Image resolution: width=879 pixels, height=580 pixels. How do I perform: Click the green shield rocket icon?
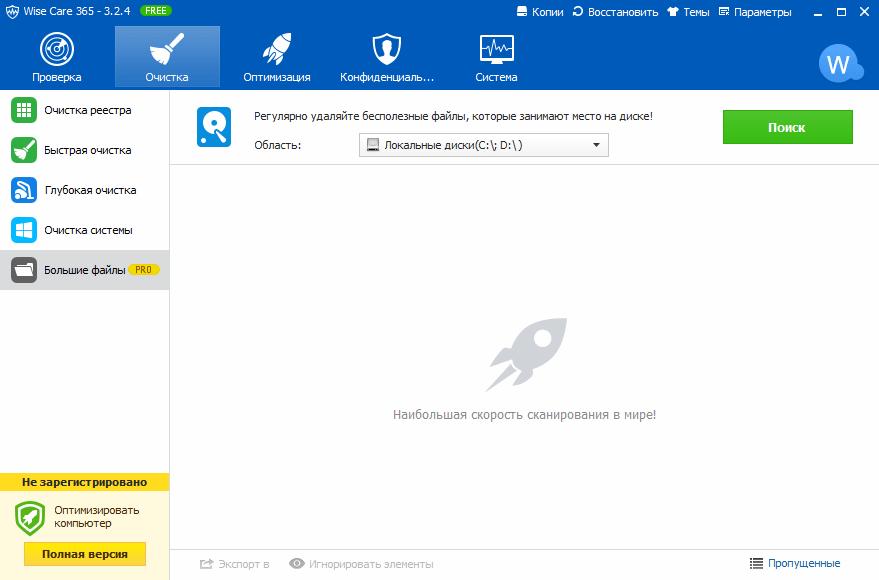[30, 518]
